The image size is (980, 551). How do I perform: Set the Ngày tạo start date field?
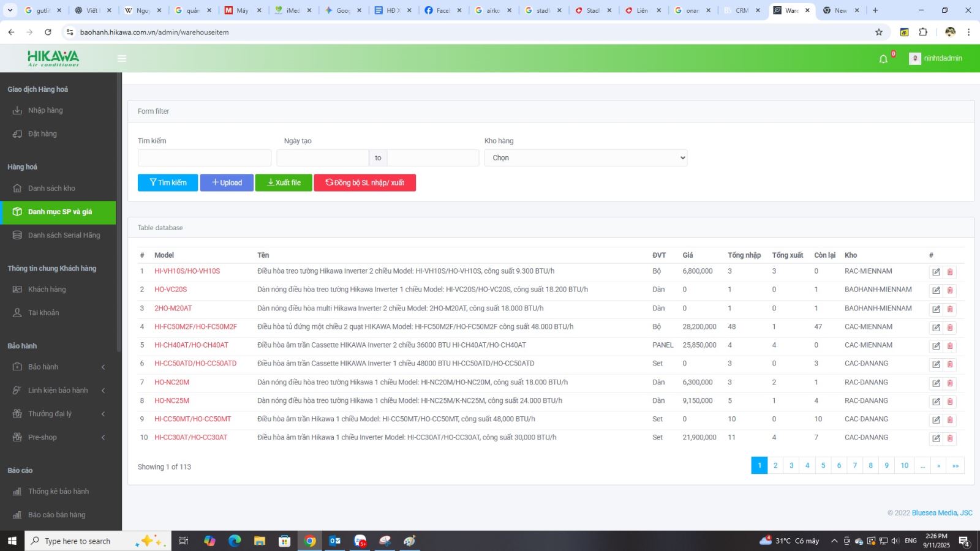pos(323,158)
